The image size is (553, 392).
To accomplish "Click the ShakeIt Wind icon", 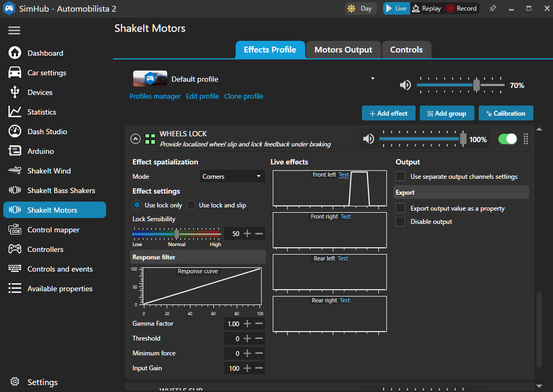I will click(x=15, y=171).
